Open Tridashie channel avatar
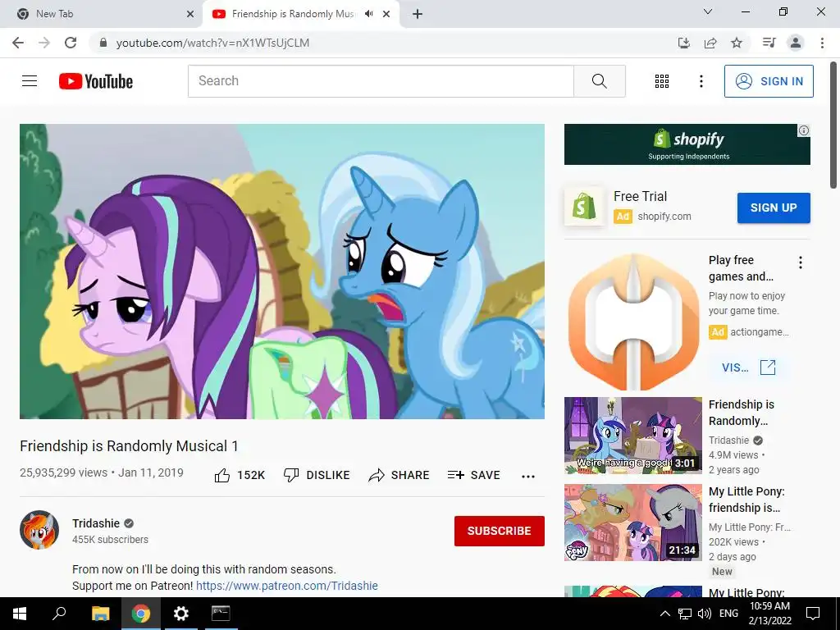The width and height of the screenshot is (840, 630). (x=39, y=530)
